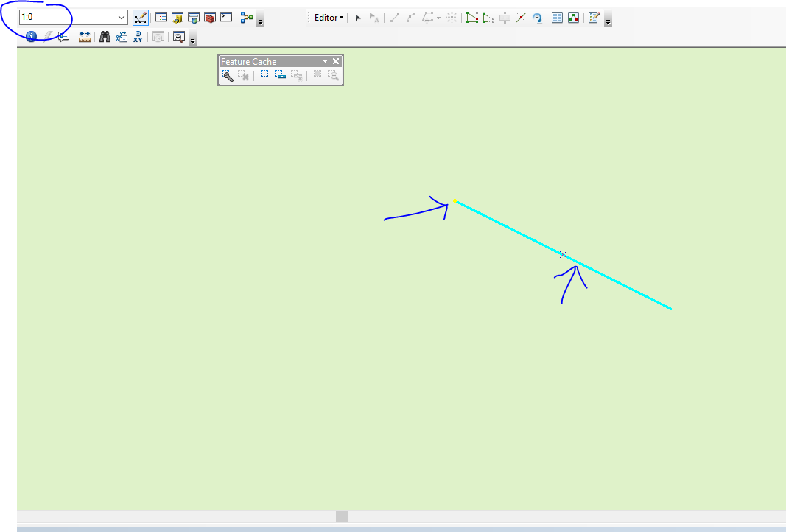Viewport: 786px width, 532px height.
Task: Clear the Auto-Cache scale
Action: [x=297, y=75]
